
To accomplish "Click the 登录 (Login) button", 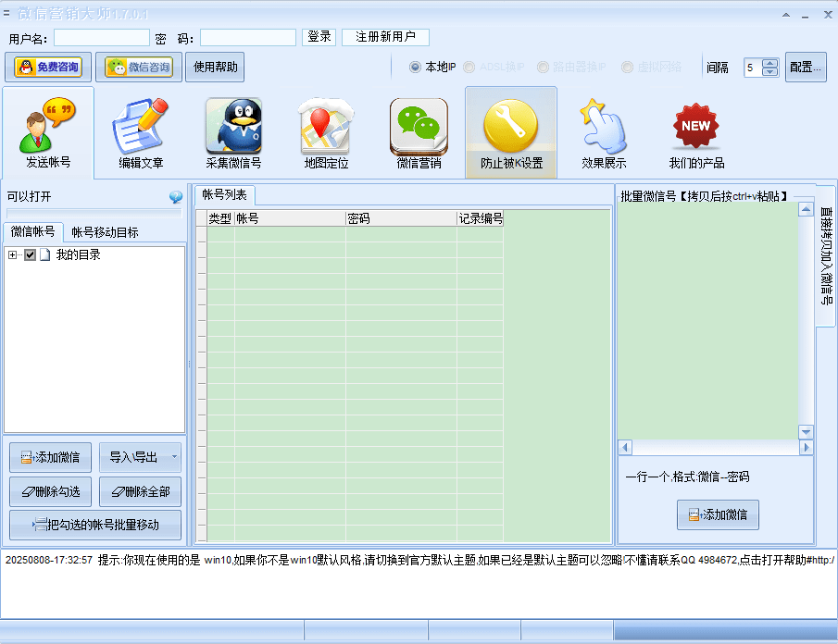I will tap(319, 37).
